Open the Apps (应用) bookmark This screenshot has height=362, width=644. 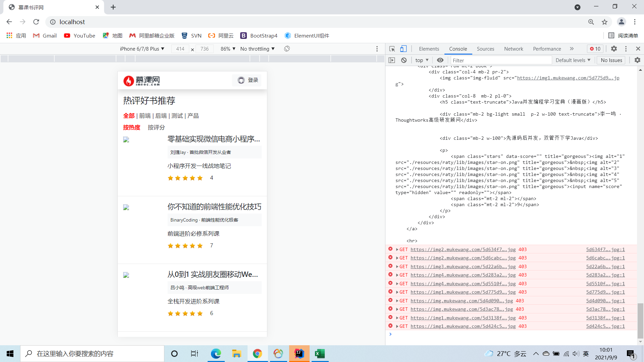(x=16, y=36)
